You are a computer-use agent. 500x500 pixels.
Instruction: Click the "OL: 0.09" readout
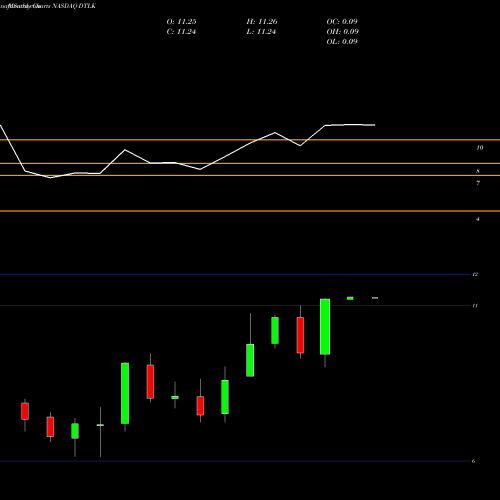point(342,42)
